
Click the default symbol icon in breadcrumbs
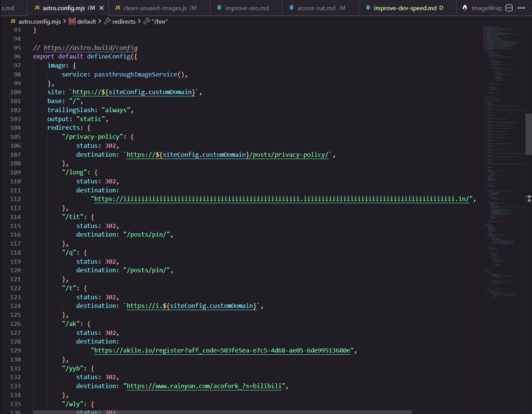click(x=72, y=21)
